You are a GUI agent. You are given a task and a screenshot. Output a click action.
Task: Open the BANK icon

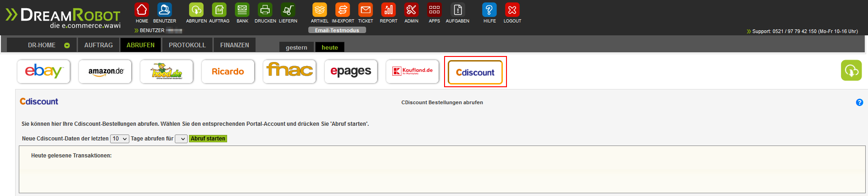coord(242,10)
